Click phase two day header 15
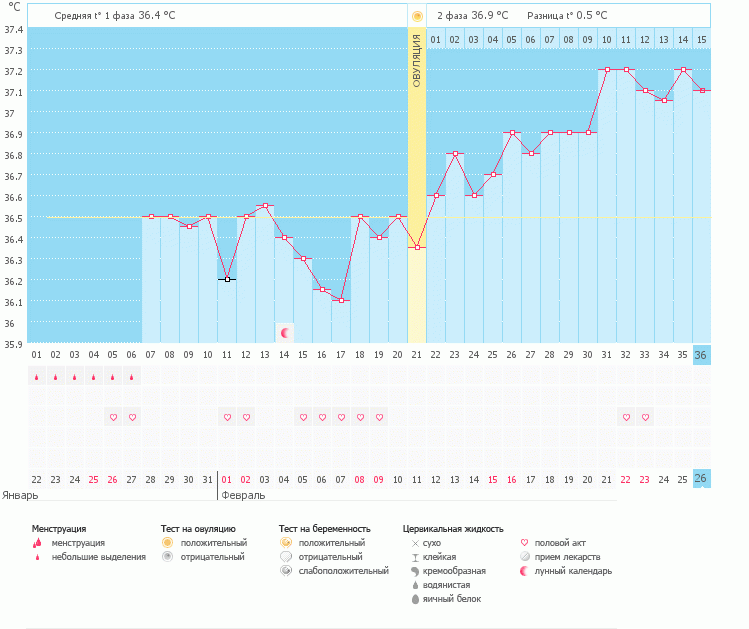749x629 pixels. pyautogui.click(x=702, y=40)
